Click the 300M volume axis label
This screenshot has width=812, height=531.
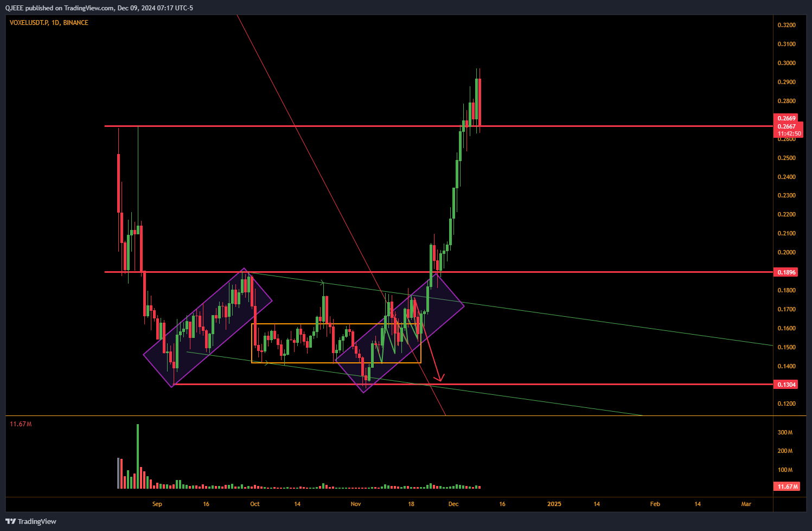coord(785,432)
